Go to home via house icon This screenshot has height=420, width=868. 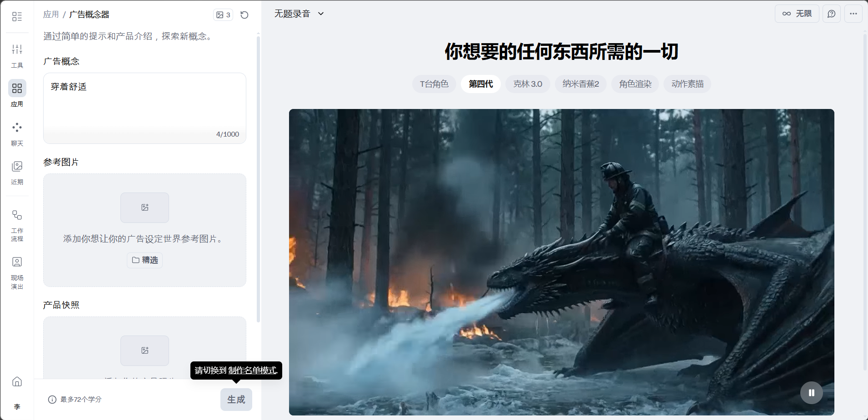pyautogui.click(x=17, y=381)
